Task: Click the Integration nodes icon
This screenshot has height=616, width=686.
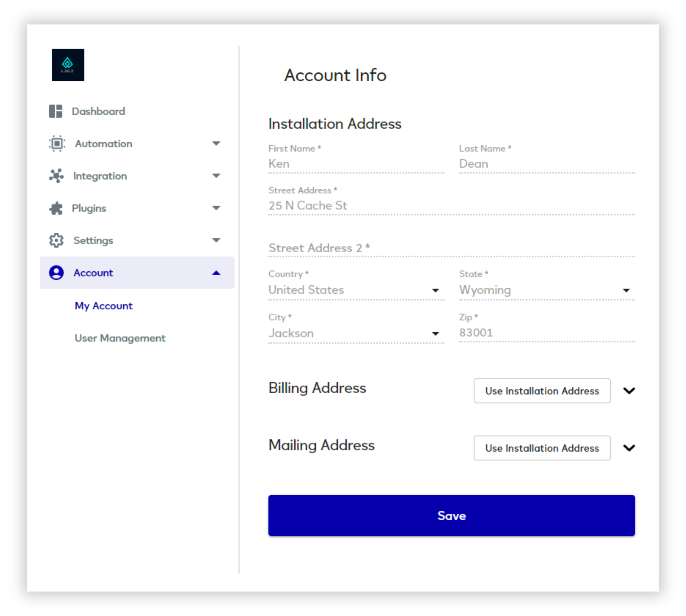Action: click(x=56, y=176)
